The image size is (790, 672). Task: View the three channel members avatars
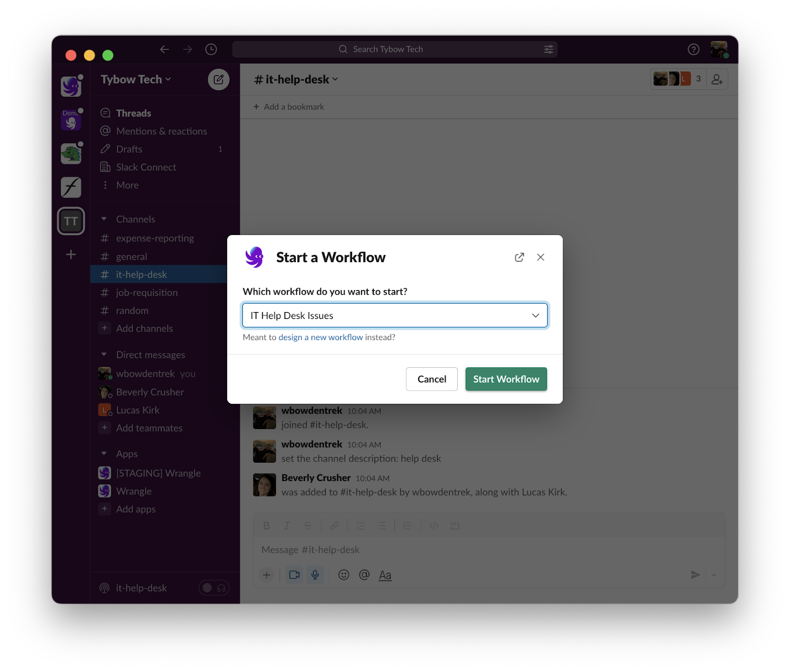point(678,79)
